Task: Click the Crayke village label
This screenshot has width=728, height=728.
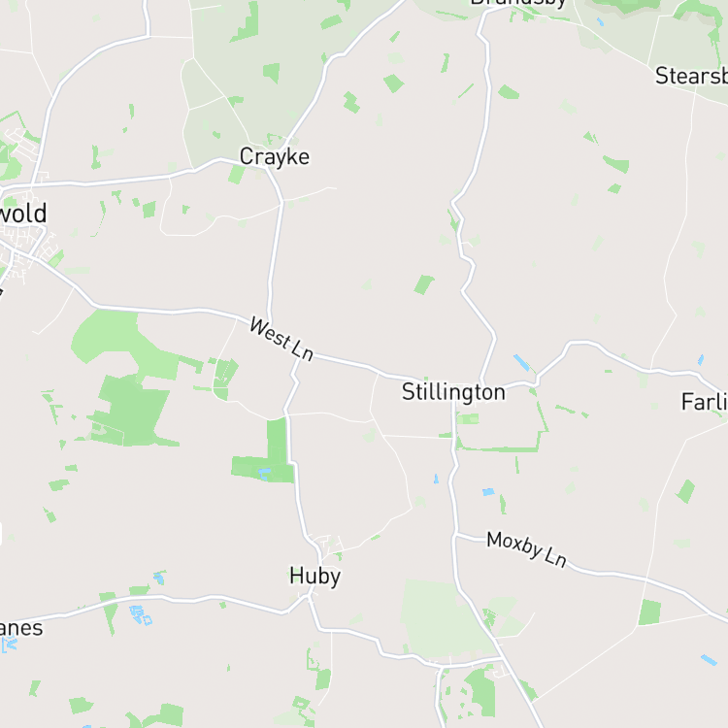Action: 275,157
